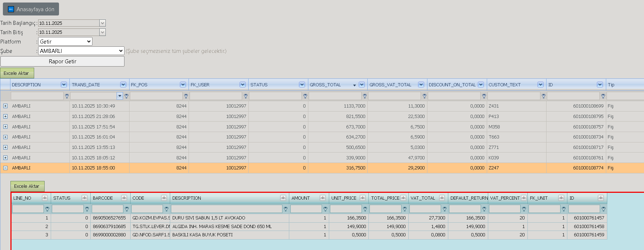Click the Tarih Bitiş date input field
644x250 pixels.
click(69, 32)
